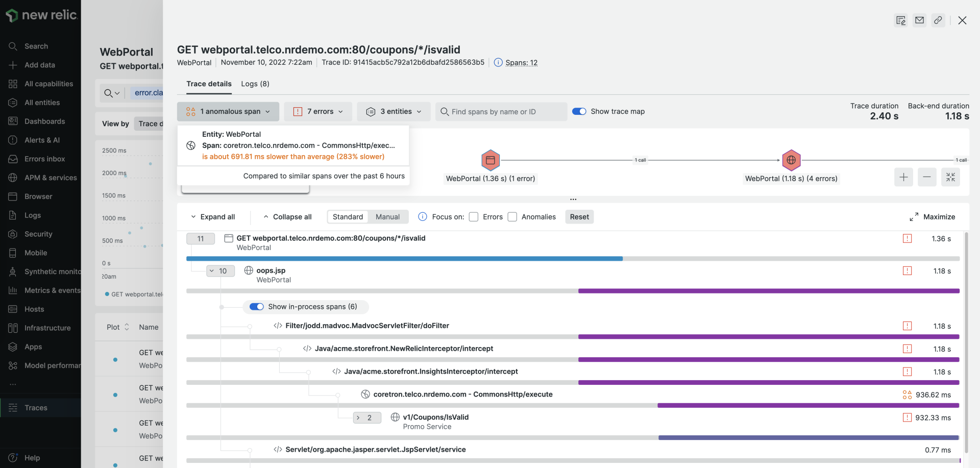
Task: Select the Manual view mode
Action: (x=387, y=216)
